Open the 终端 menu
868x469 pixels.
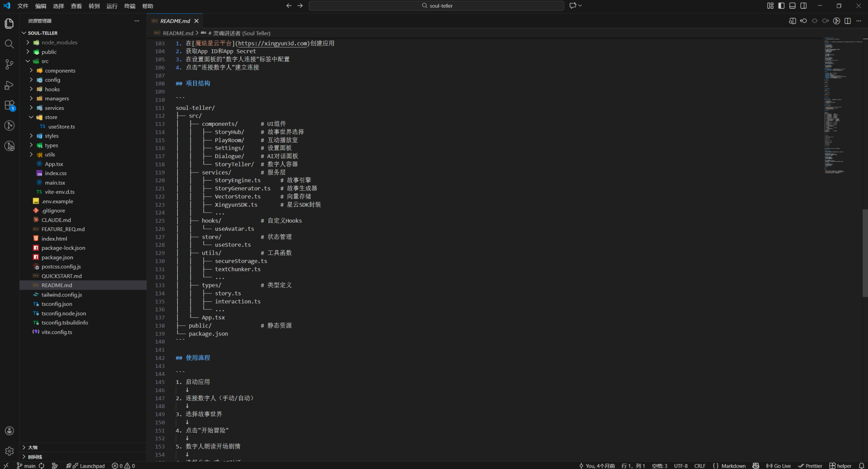(x=130, y=6)
